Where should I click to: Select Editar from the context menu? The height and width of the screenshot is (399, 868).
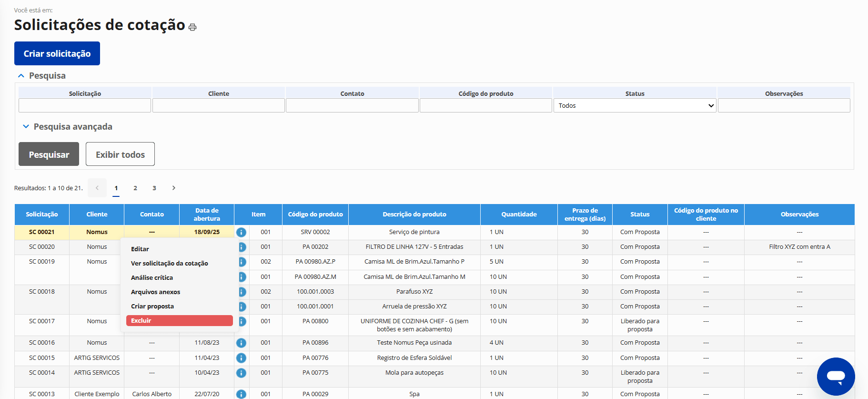[140, 249]
